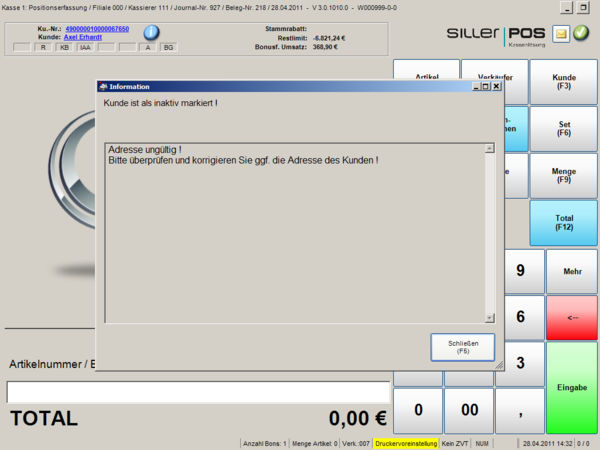Image resolution: width=600 pixels, height=450 pixels.
Task: Click the green checkmark status icon
Action: click(581, 34)
